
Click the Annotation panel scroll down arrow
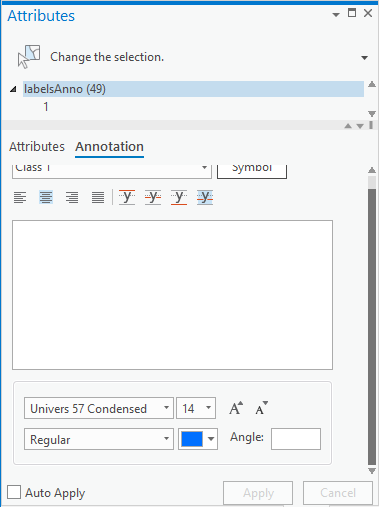click(372, 471)
